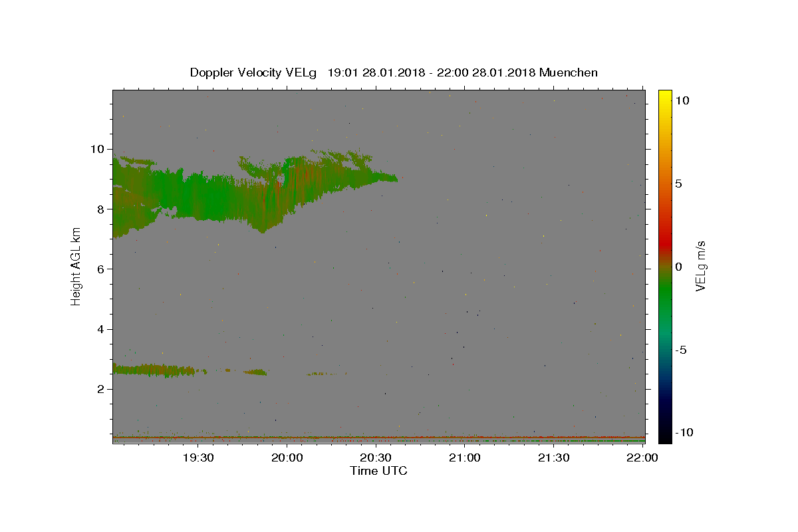Select the 20:30 time axis tick label
This screenshot has width=798, height=532.
coord(376,458)
